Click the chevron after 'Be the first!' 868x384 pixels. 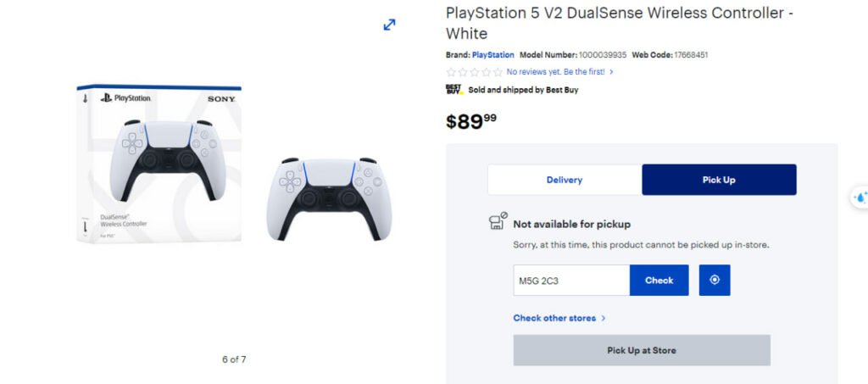611,72
